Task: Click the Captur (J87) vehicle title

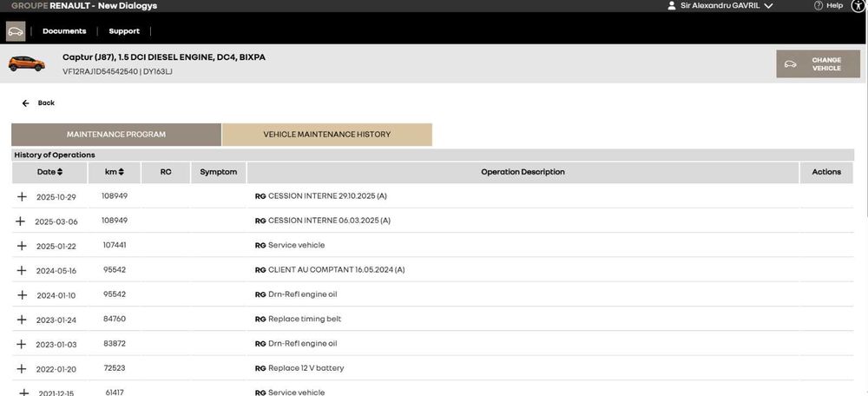Action: pyautogui.click(x=164, y=57)
